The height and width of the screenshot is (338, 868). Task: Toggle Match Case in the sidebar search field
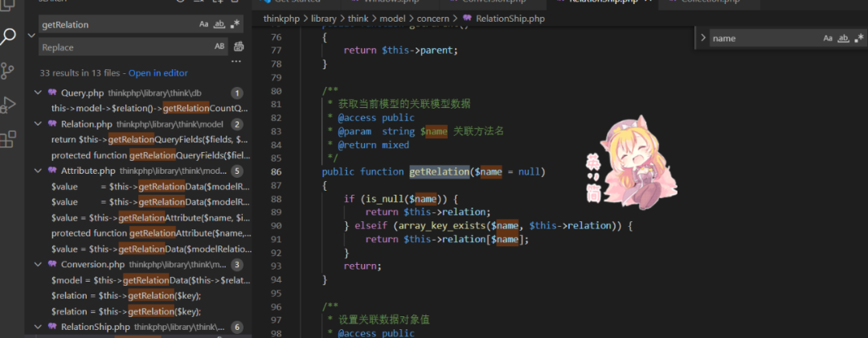[x=204, y=24]
